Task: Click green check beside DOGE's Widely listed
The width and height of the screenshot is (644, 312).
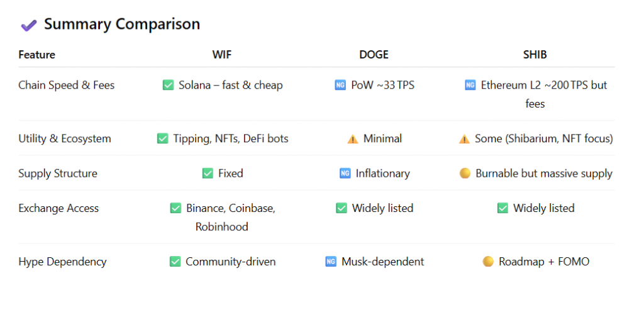Action: point(341,208)
